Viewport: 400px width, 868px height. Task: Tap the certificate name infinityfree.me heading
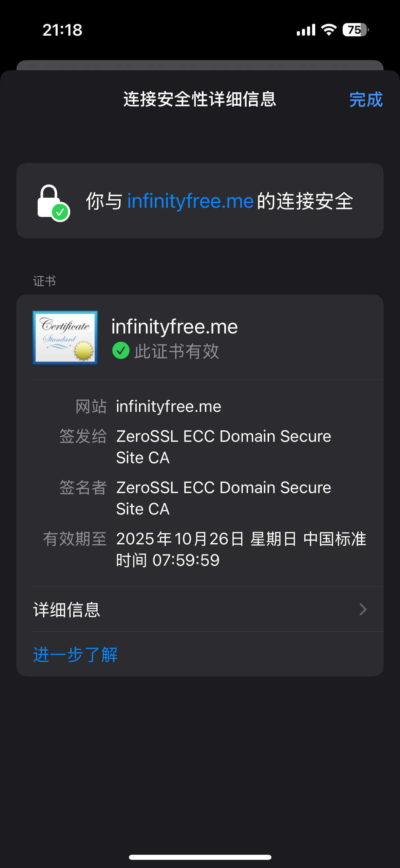click(x=174, y=327)
